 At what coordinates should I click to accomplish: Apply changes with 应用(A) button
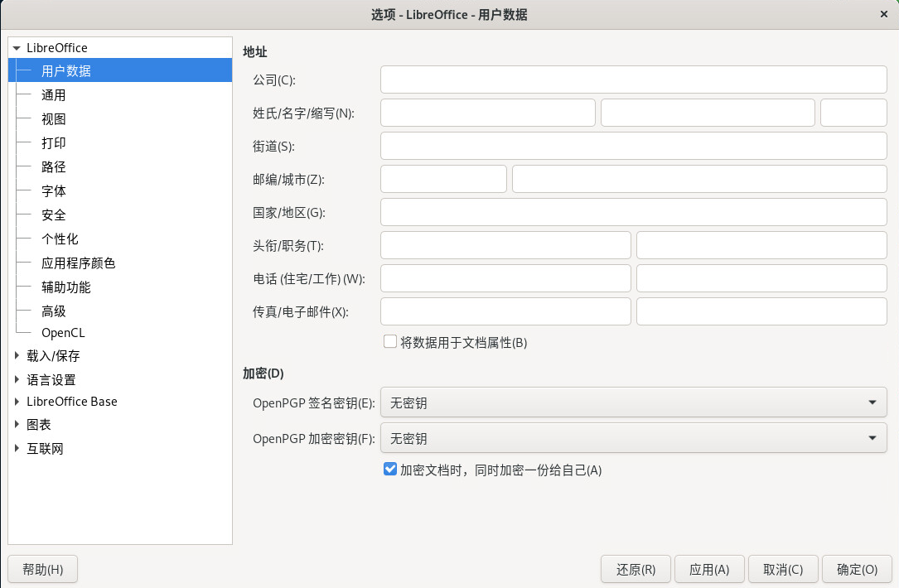[x=709, y=569]
